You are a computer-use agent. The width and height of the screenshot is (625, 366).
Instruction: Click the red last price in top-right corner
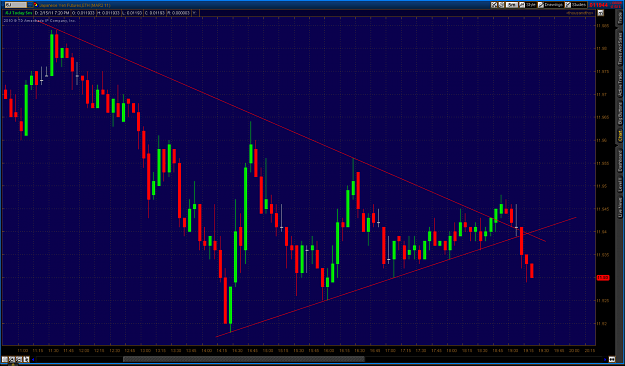[598, 5]
